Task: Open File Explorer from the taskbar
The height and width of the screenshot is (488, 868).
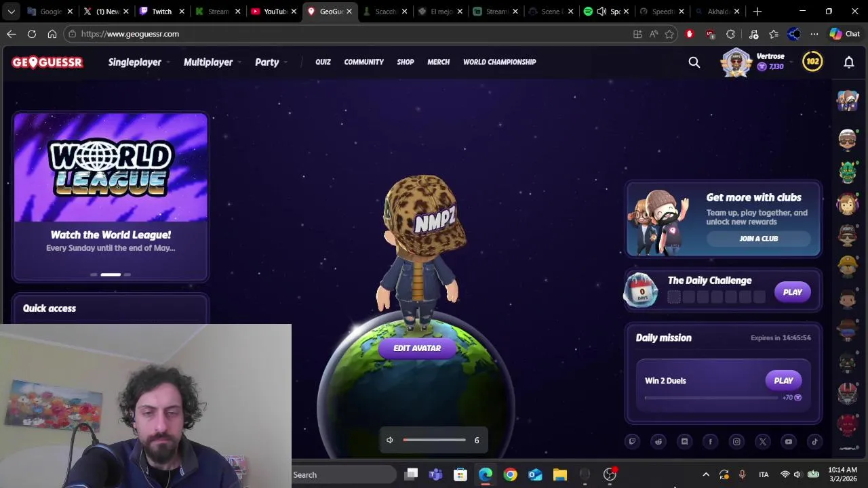Action: click(559, 474)
